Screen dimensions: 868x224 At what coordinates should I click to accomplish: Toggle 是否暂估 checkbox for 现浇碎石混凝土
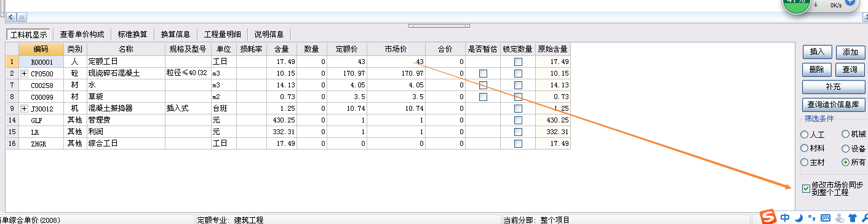[483, 73]
